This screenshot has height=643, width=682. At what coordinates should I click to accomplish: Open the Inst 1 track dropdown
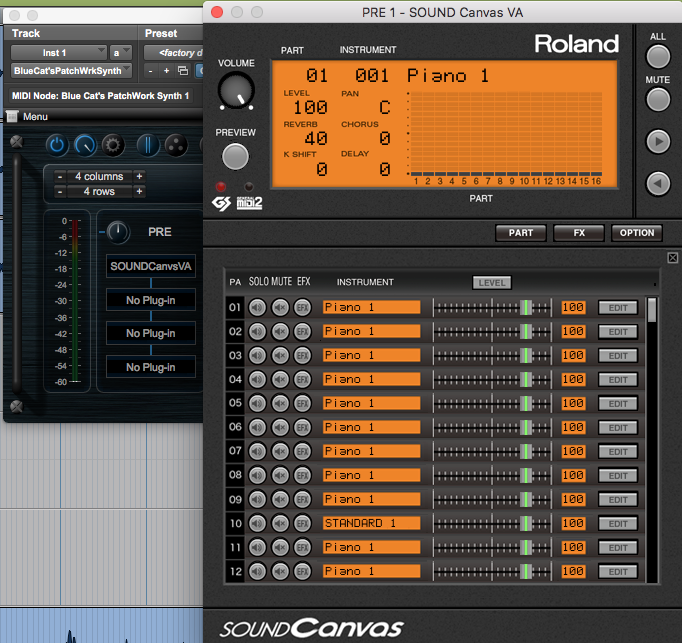pyautogui.click(x=59, y=53)
